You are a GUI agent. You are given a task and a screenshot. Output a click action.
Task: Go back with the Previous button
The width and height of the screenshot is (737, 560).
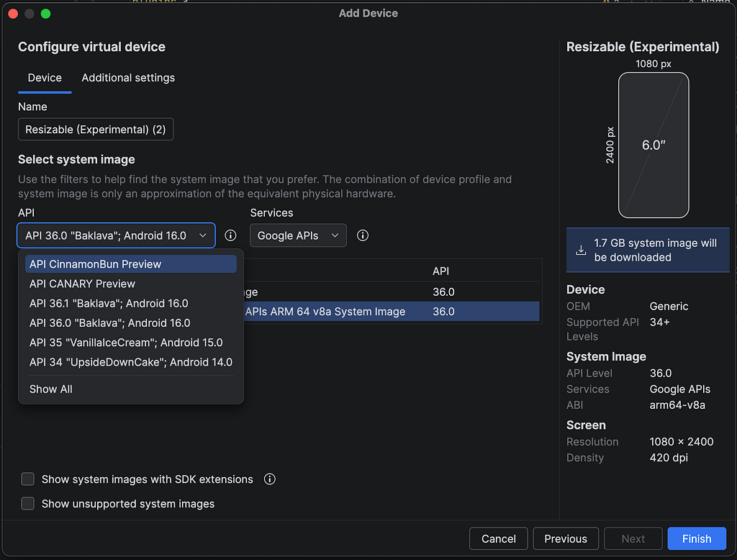click(x=566, y=539)
